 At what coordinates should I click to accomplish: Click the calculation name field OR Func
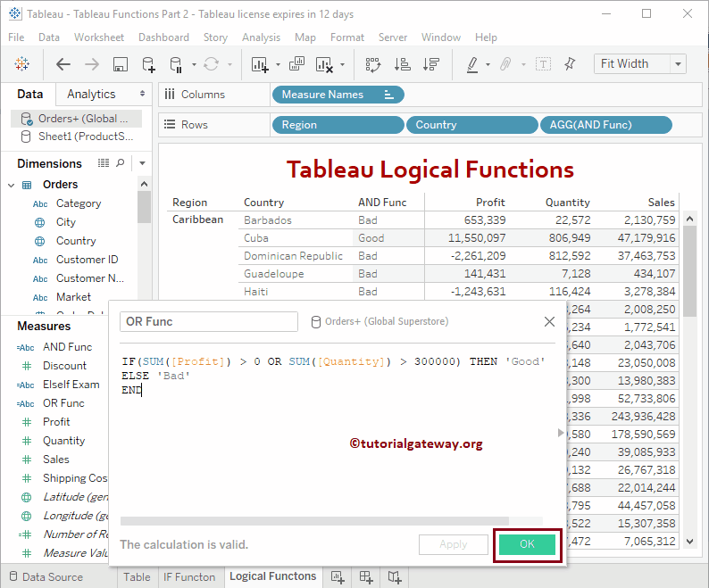tap(208, 322)
